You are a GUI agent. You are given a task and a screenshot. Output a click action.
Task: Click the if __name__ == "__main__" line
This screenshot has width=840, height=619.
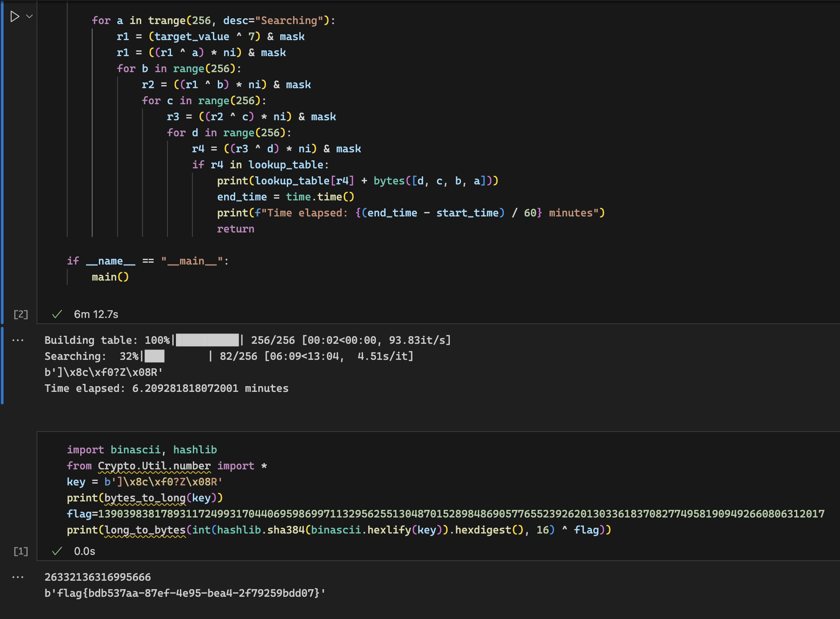click(x=148, y=261)
